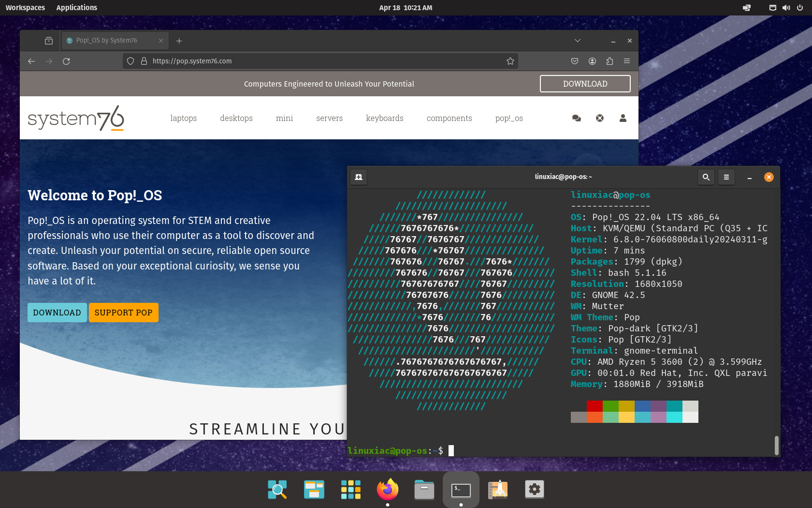Open desktops navigation menu item
The width and height of the screenshot is (812, 508).
pyautogui.click(x=236, y=118)
